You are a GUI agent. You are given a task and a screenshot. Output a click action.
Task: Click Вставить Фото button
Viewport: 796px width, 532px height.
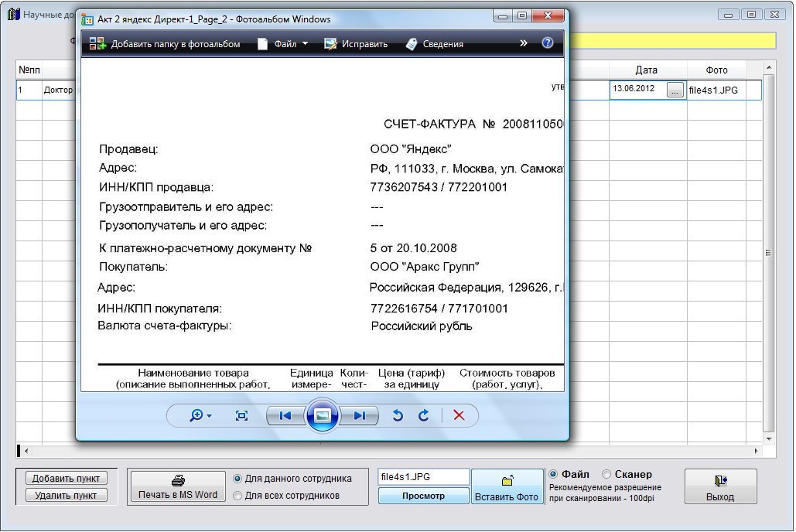click(507, 486)
